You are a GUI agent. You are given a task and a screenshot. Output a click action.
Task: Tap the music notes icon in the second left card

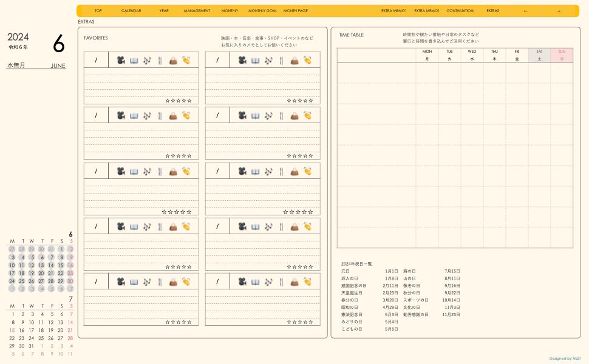pyautogui.click(x=147, y=115)
